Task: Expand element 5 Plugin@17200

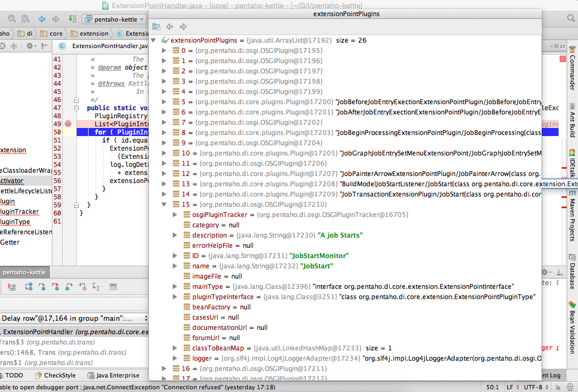Action: (164, 102)
